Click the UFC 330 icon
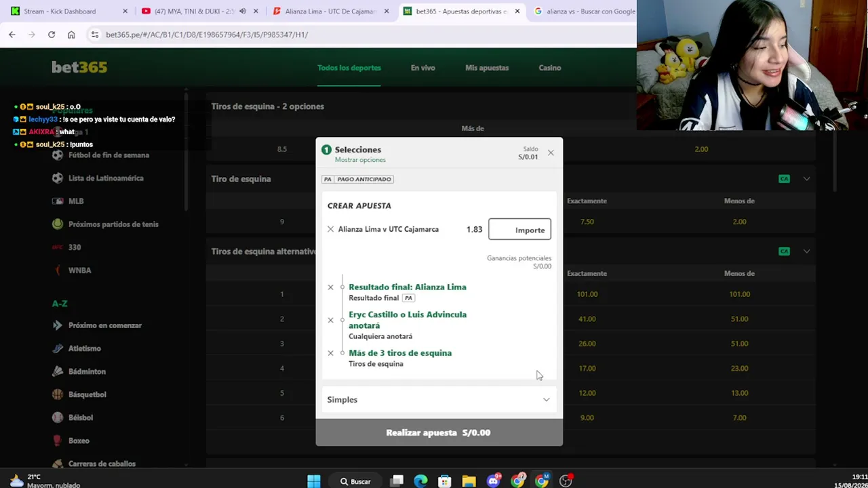 (58, 247)
